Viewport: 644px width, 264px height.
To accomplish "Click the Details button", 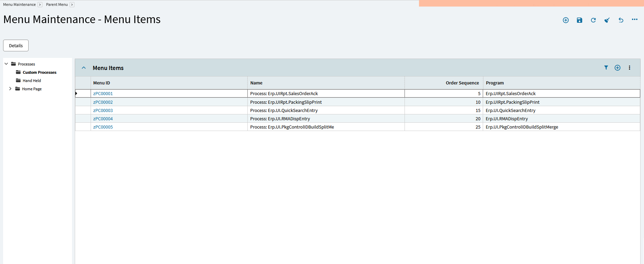I will click(x=16, y=45).
